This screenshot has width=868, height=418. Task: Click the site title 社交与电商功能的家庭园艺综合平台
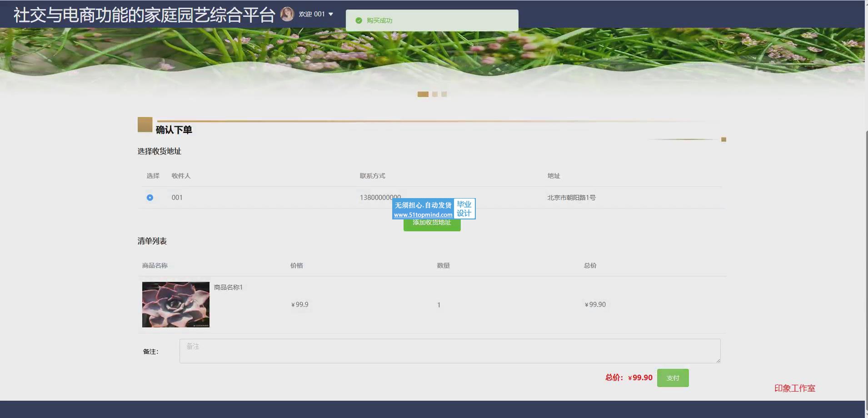click(144, 15)
